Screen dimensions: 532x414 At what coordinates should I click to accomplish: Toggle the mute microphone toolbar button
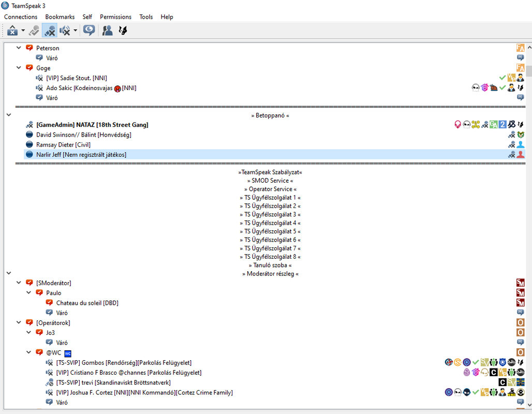[x=50, y=31]
